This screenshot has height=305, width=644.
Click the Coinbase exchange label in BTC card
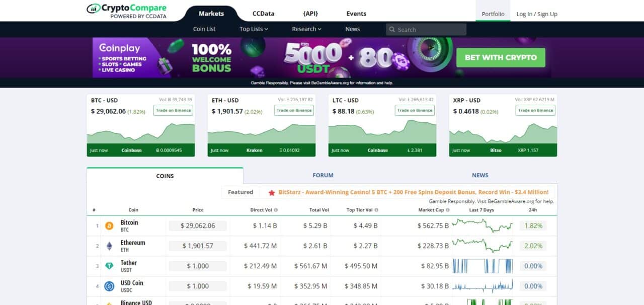coord(131,150)
